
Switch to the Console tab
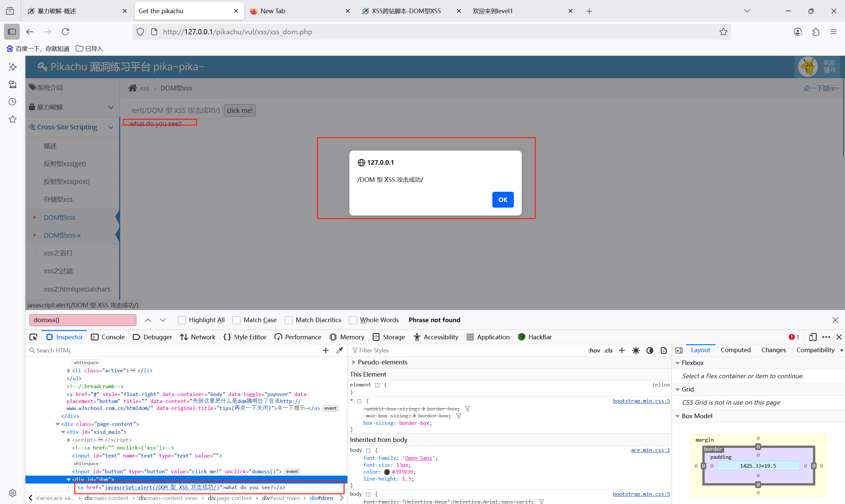click(x=108, y=337)
